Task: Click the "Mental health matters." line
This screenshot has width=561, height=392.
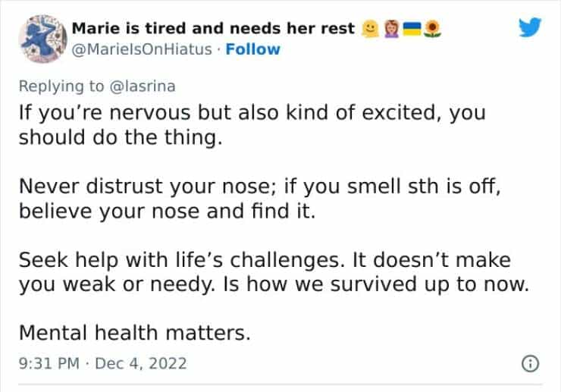Action: point(133,332)
